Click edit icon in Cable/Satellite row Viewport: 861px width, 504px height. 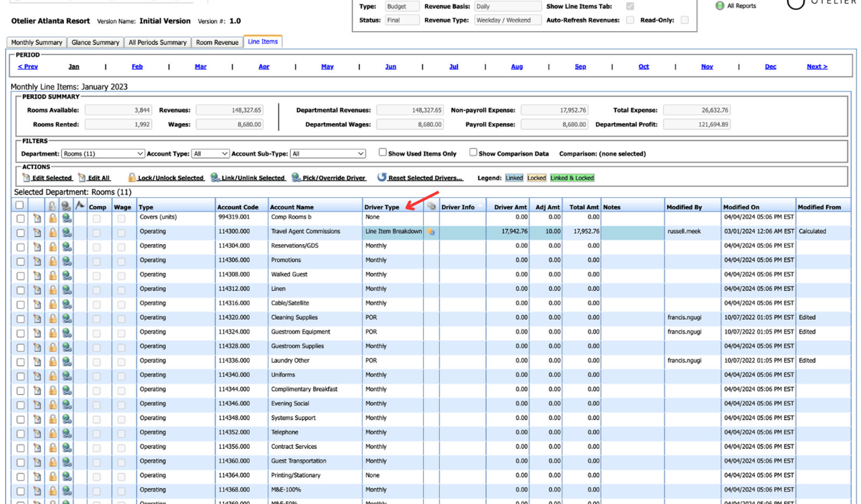coord(37,304)
